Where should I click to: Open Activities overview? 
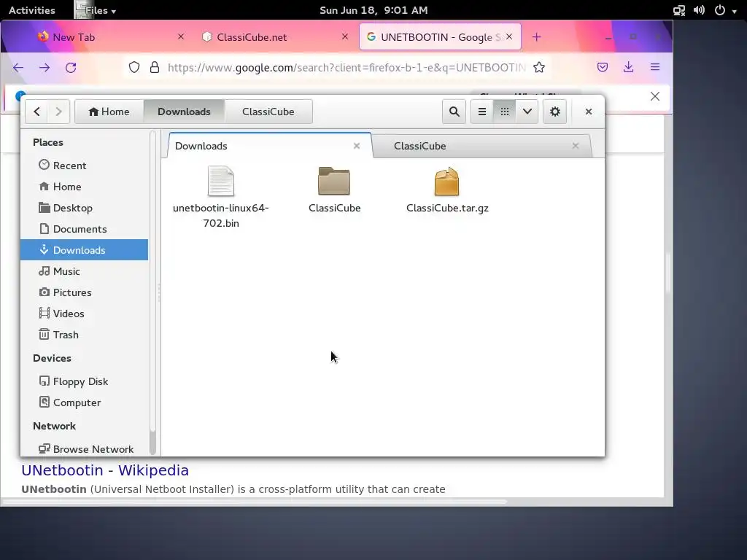point(32,10)
